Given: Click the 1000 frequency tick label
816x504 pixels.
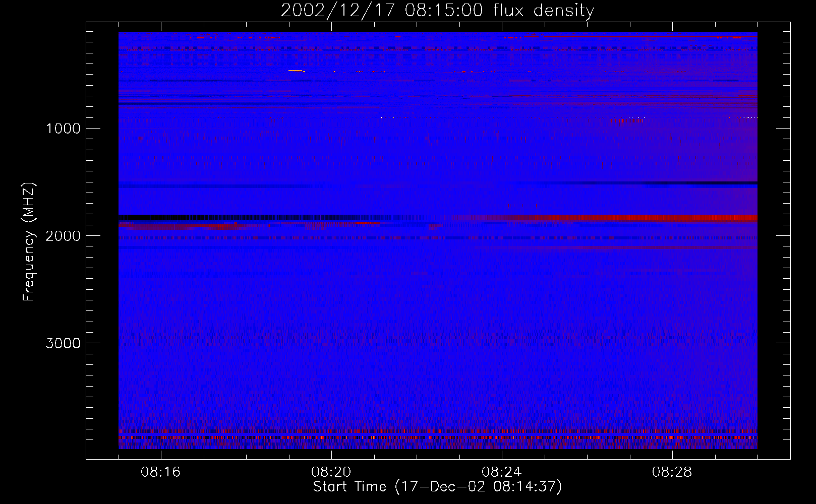Looking at the screenshot, I should [x=63, y=129].
